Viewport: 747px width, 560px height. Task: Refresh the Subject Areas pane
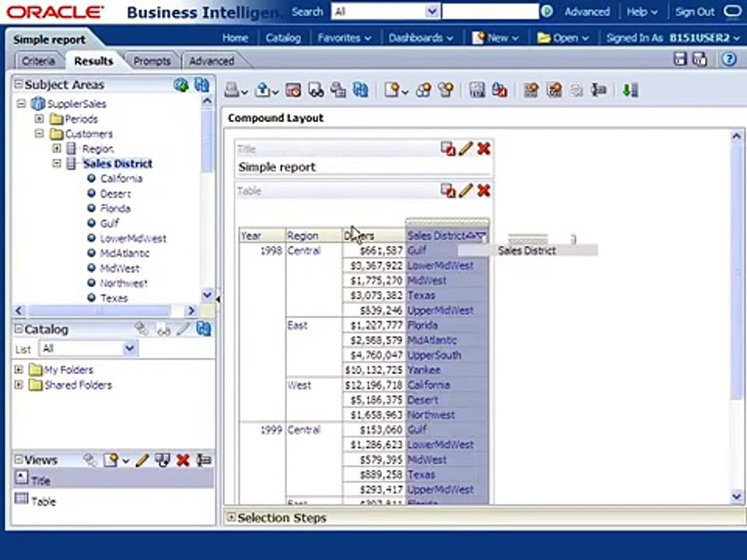pos(202,85)
